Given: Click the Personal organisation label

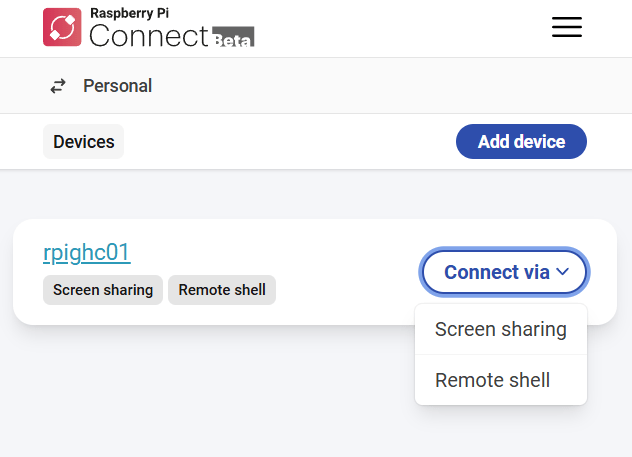Looking at the screenshot, I should click(x=117, y=86).
